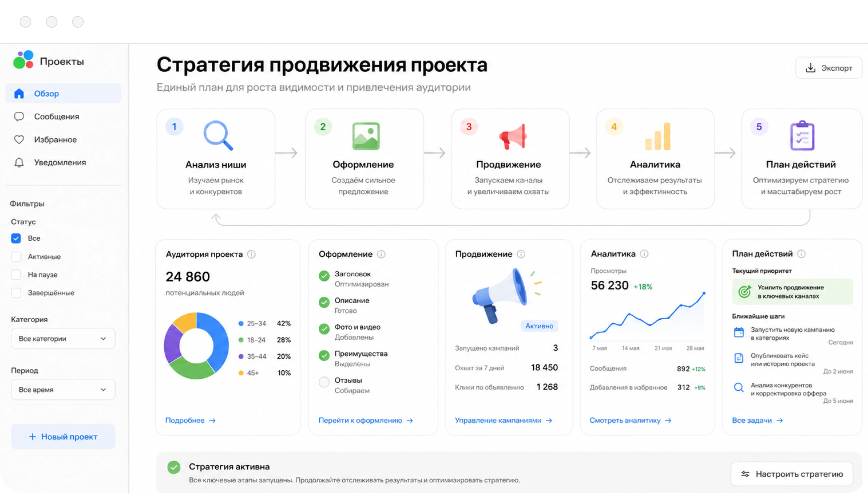Click the magnifier icon in Анализ ниши step

point(218,135)
